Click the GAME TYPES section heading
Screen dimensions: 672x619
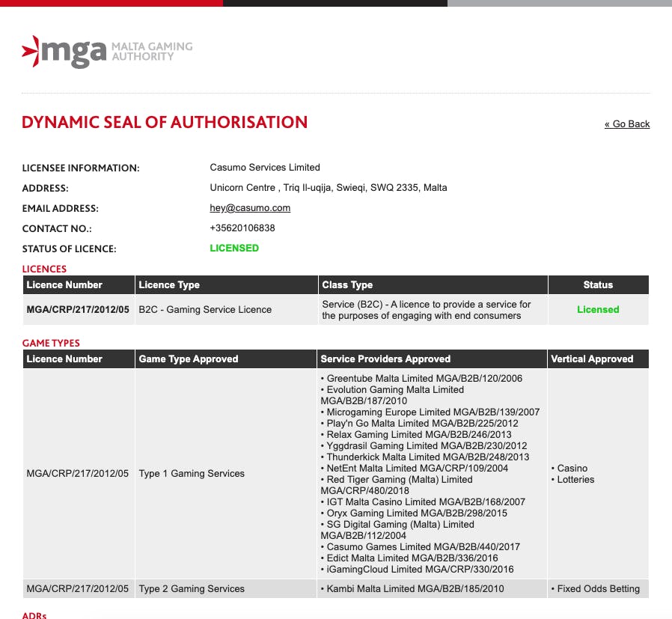[x=51, y=344]
